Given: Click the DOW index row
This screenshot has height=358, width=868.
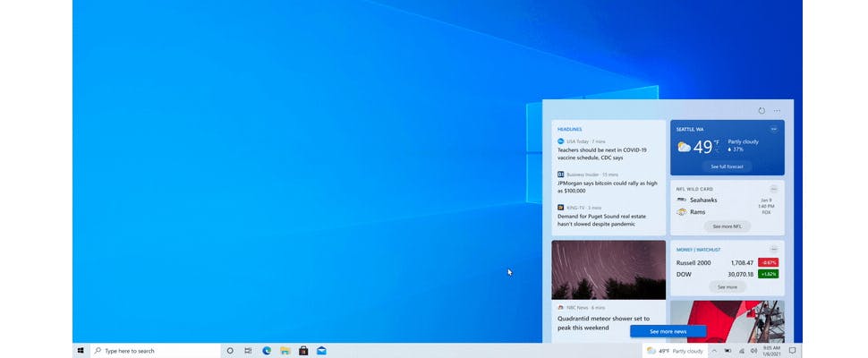Looking at the screenshot, I should (x=728, y=274).
